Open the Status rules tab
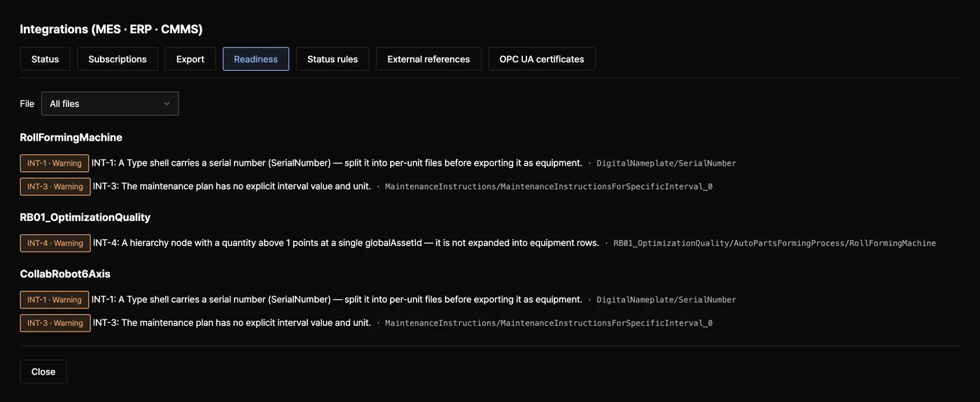The height and width of the screenshot is (402, 980). pyautogui.click(x=332, y=59)
